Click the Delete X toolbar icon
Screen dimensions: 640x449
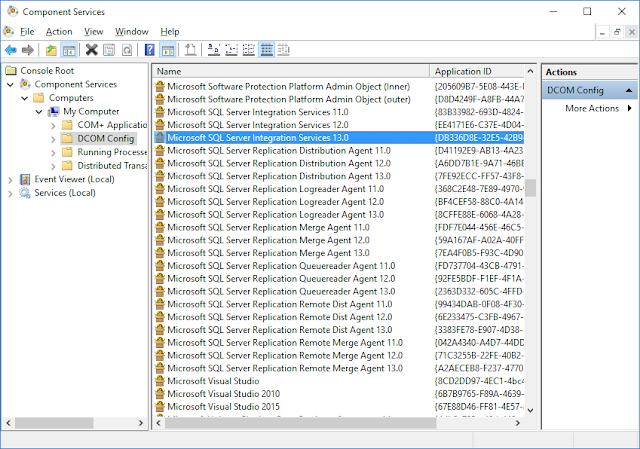[91, 50]
